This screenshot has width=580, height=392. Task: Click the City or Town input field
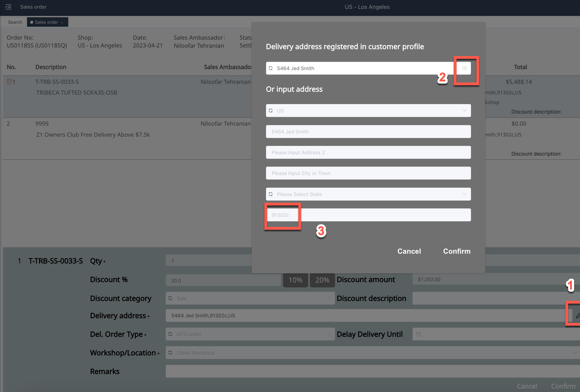tap(368, 173)
